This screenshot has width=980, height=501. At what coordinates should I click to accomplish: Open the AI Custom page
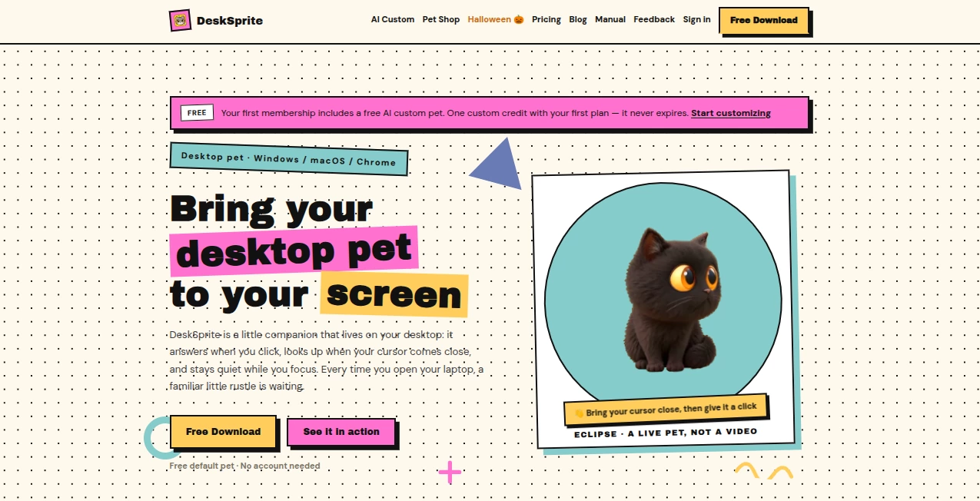coord(393,19)
